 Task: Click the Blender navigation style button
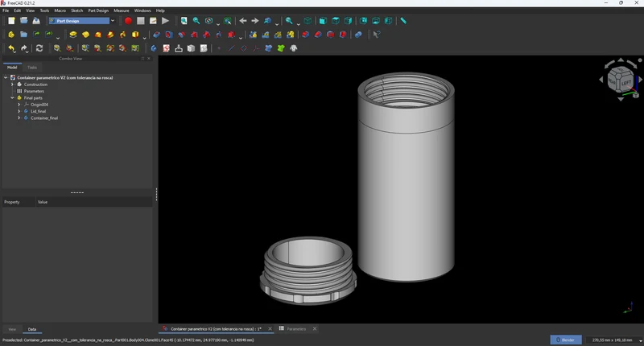(x=566, y=340)
